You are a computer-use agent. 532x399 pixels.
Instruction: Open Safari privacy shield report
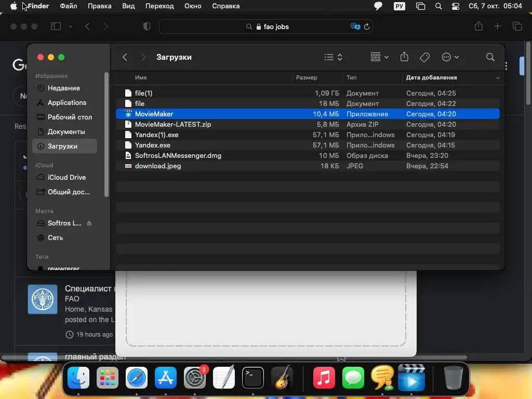147,26
